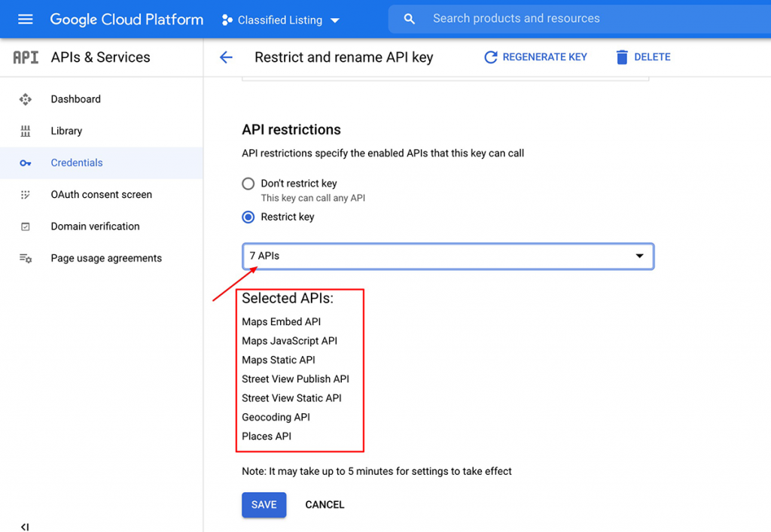The width and height of the screenshot is (771, 532).
Task: Click the API restrictions heading
Action: [291, 130]
